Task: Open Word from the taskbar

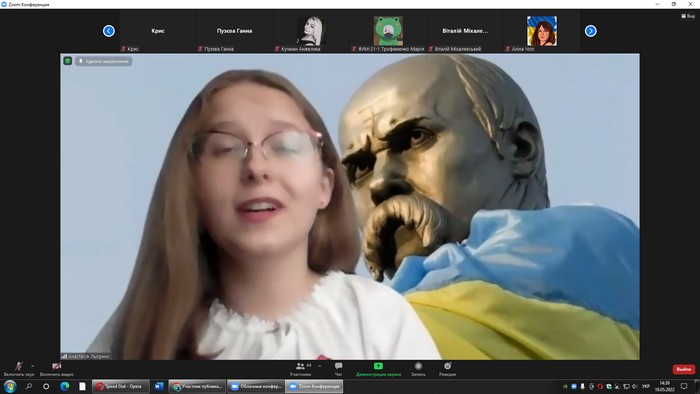Action: click(159, 386)
